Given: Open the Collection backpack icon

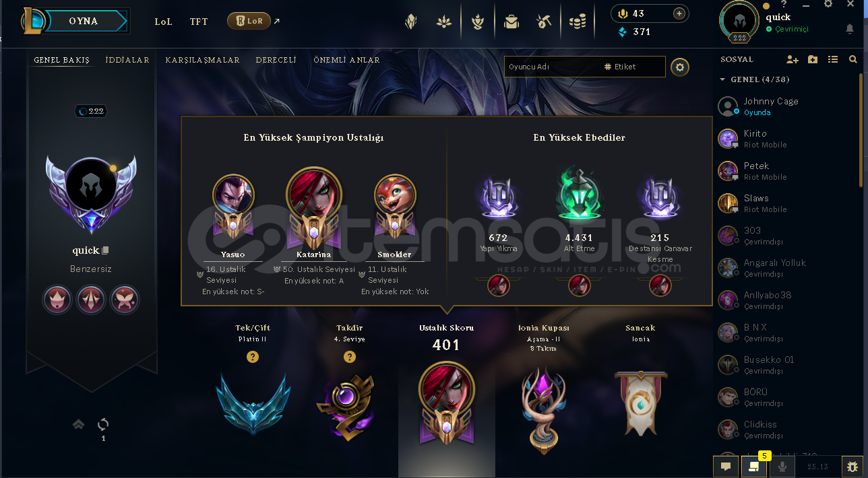Looking at the screenshot, I should pos(511,22).
